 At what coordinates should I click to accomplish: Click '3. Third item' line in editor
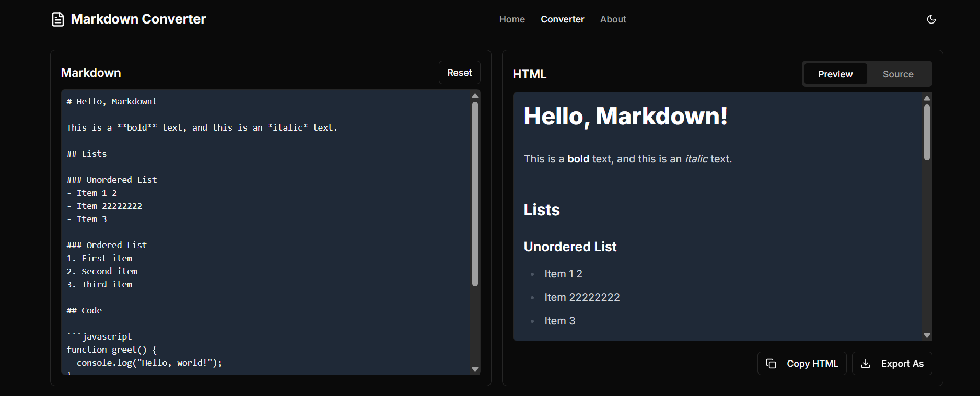pyautogui.click(x=99, y=284)
